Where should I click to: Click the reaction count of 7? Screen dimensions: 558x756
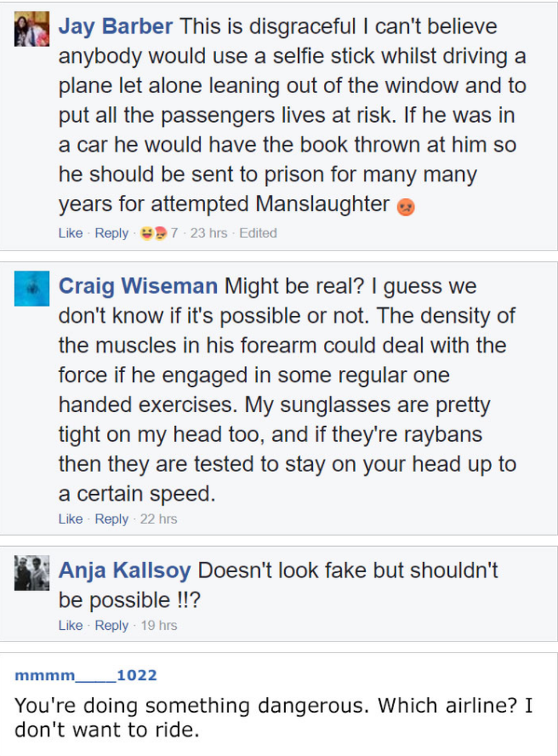click(174, 233)
